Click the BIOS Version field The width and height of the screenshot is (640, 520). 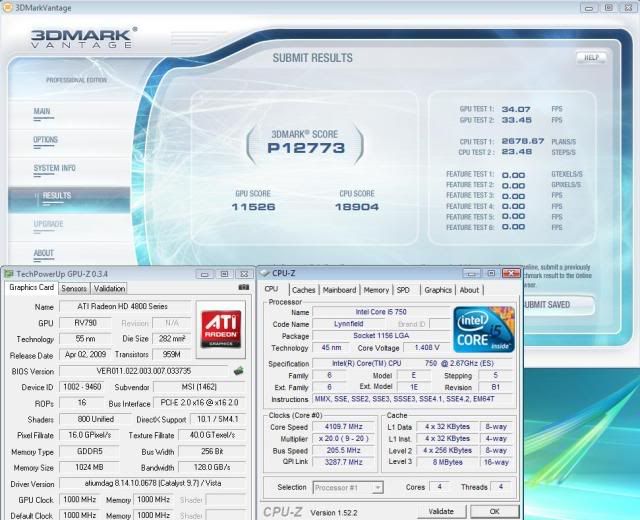click(143, 371)
